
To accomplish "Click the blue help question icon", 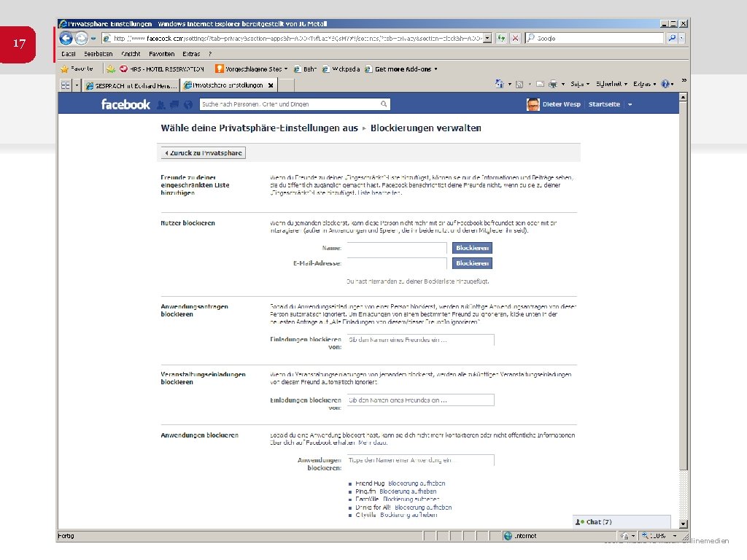I will 665,84.
